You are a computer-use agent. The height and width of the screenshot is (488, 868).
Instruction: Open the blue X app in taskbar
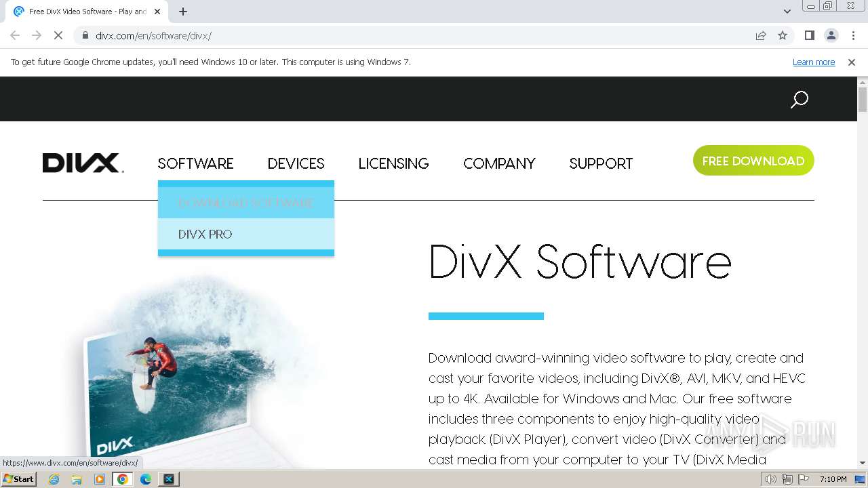tap(169, 479)
